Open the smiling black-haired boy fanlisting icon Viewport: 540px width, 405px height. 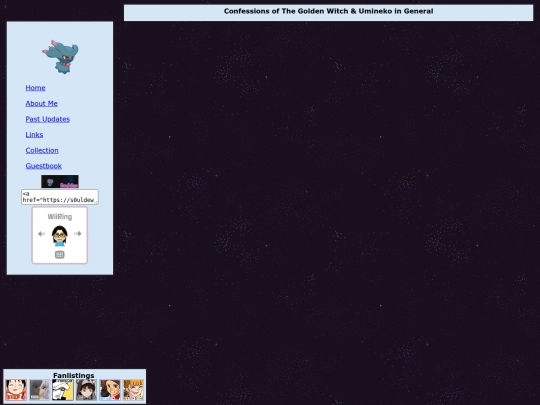tap(16, 390)
